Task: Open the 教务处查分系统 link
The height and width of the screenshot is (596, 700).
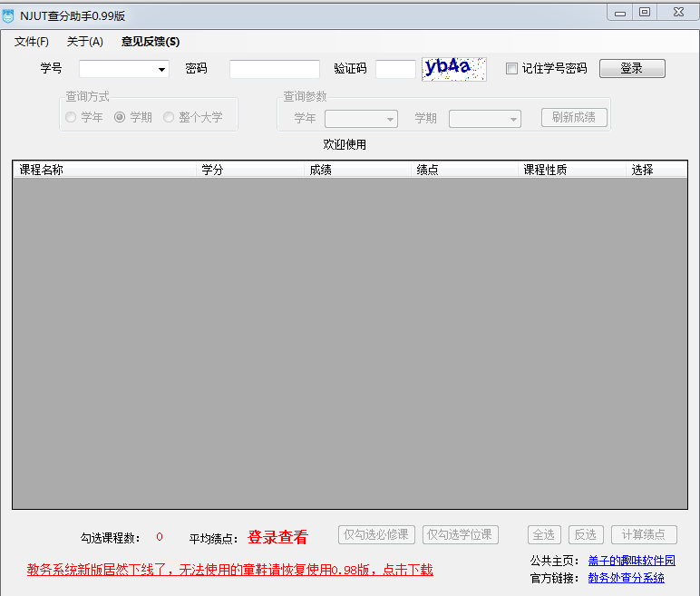Action: pyautogui.click(x=626, y=578)
